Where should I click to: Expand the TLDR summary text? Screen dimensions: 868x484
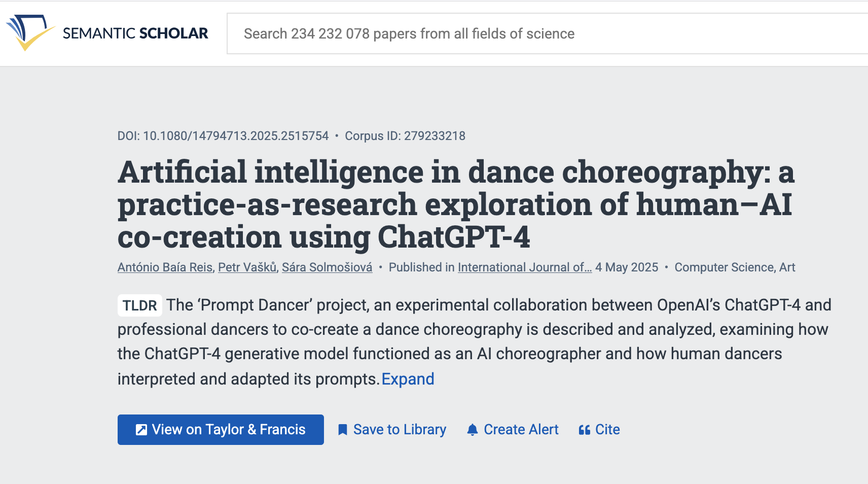coord(408,379)
